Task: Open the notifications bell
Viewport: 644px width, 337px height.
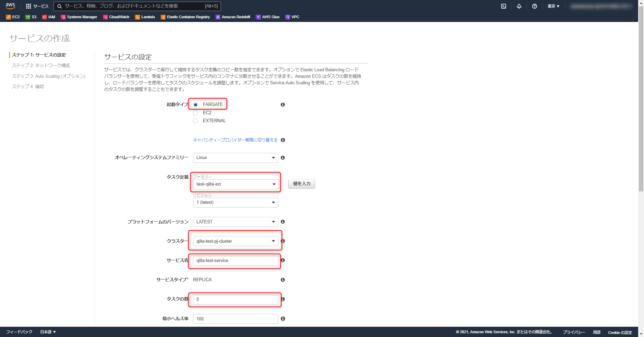Action: click(x=519, y=6)
